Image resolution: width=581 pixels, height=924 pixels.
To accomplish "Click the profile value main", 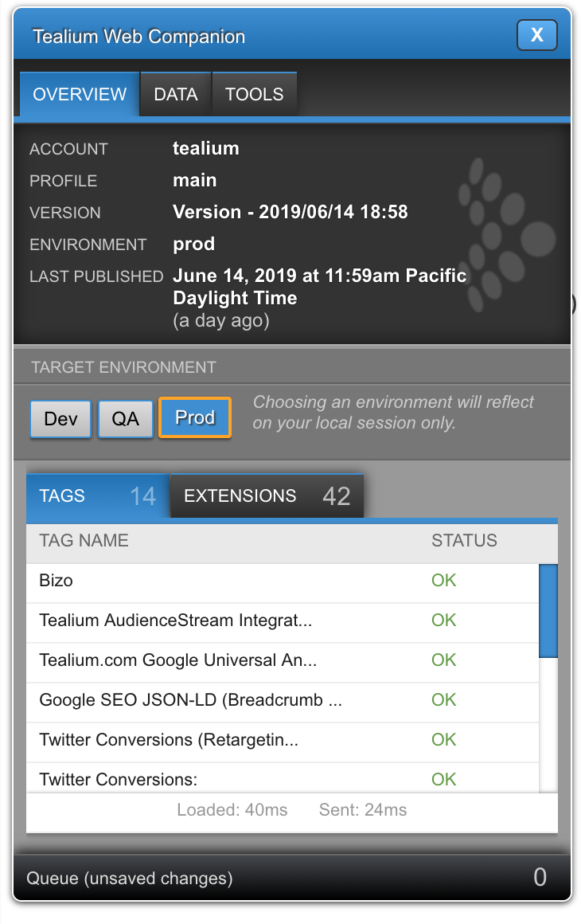I will click(x=194, y=180).
